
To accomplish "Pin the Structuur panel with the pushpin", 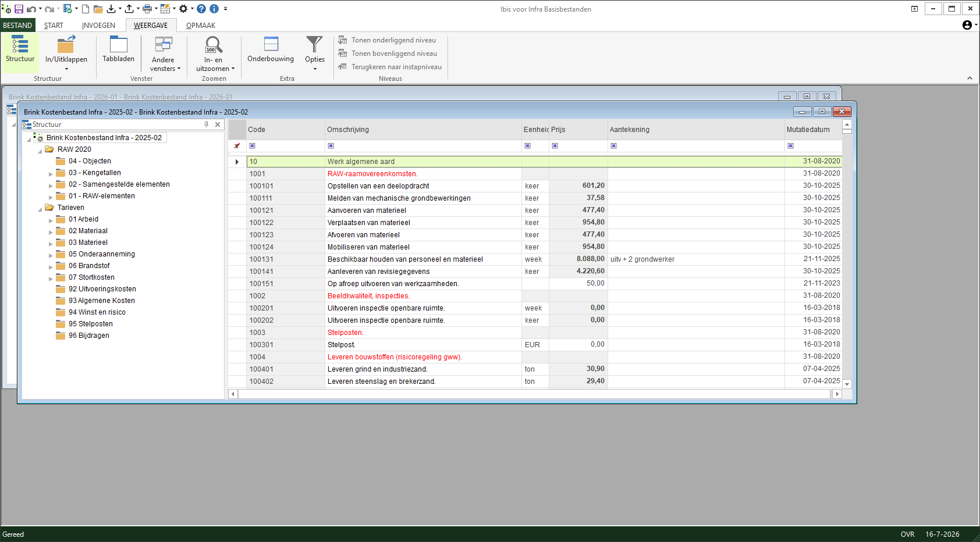I will (x=206, y=124).
